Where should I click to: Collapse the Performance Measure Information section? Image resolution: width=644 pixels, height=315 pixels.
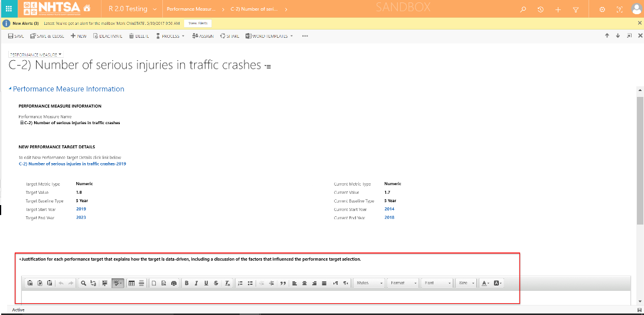(10, 89)
